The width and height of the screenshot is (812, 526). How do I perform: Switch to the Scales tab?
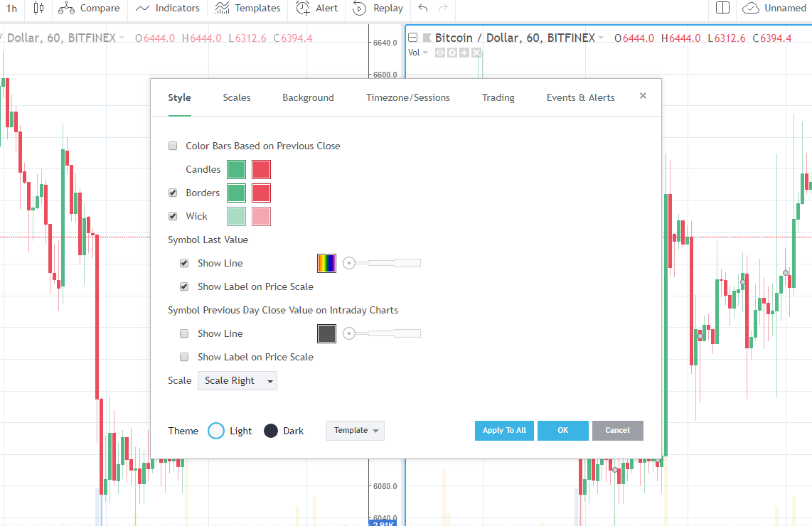click(x=237, y=98)
